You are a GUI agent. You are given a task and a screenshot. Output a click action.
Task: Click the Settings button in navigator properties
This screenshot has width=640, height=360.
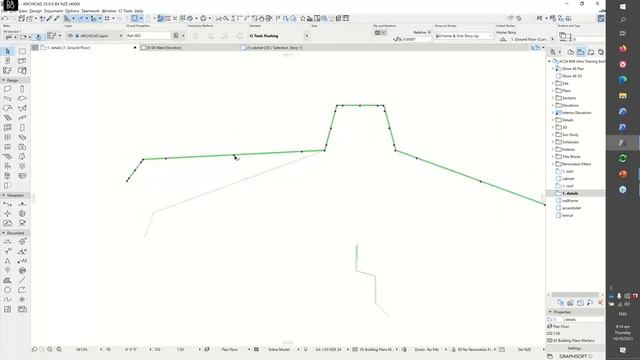point(574,348)
